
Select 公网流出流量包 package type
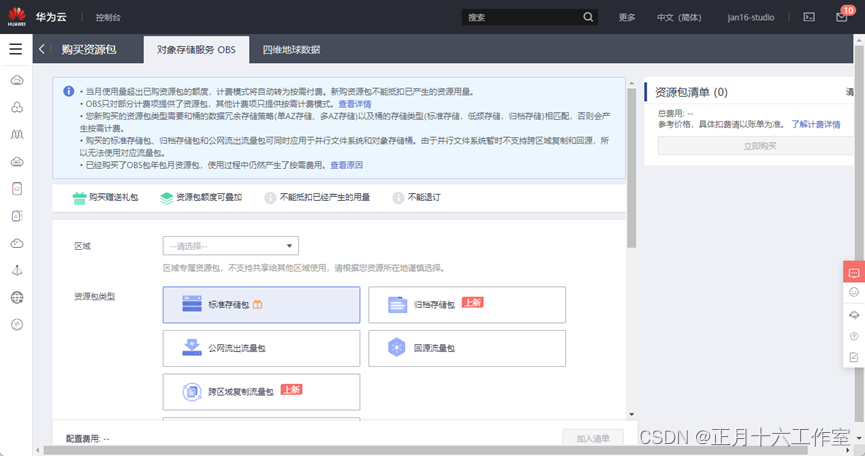coord(261,348)
